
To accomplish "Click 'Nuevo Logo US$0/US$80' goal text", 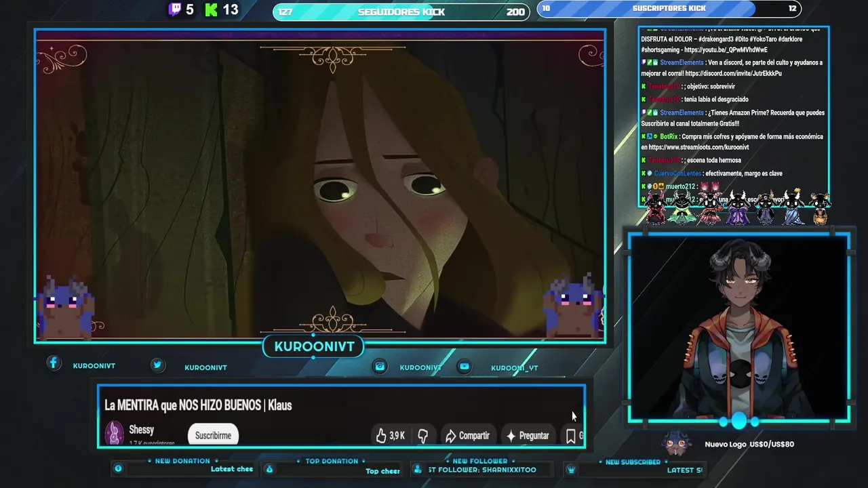I will pyautogui.click(x=749, y=445).
